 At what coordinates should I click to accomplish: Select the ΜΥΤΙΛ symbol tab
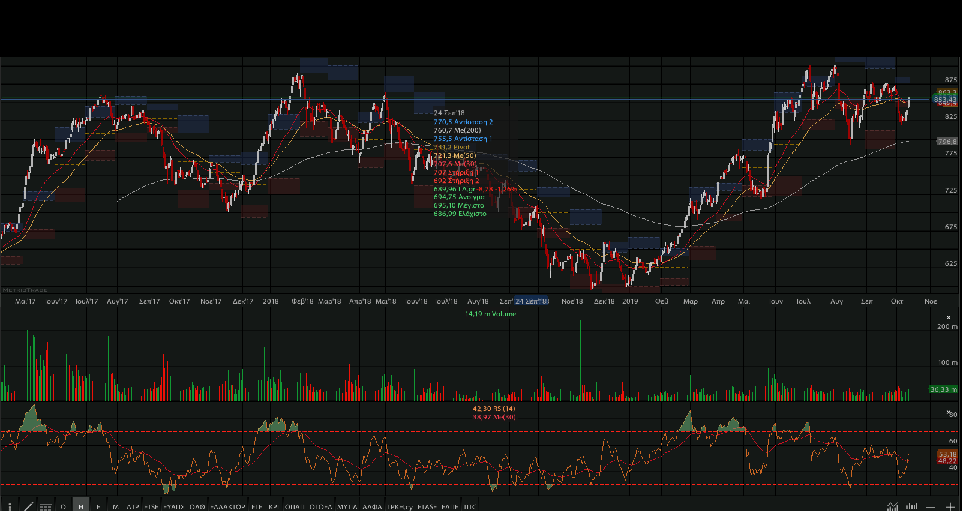346,506
